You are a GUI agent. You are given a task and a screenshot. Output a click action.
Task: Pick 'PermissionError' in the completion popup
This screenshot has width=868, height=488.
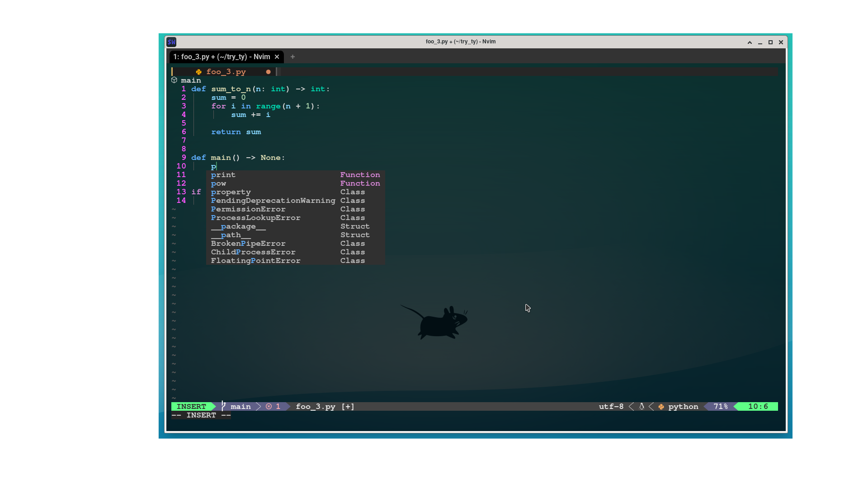[248, 209]
